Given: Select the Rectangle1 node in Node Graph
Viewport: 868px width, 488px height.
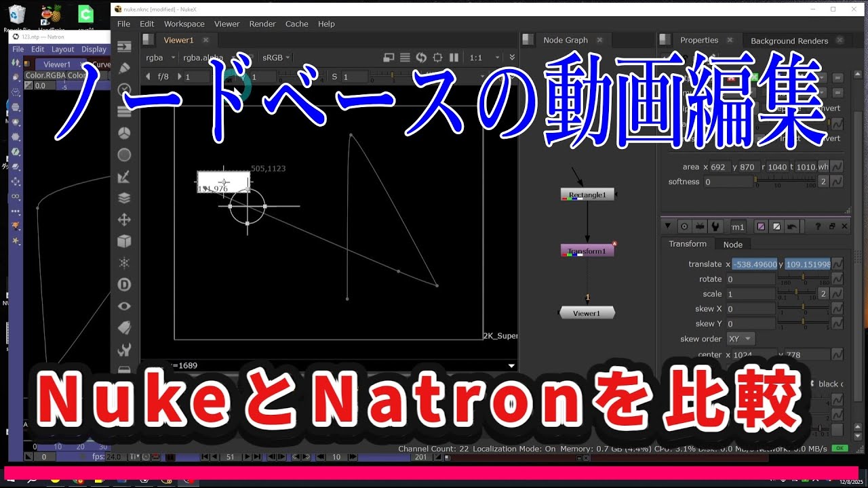Looking at the screenshot, I should click(587, 195).
